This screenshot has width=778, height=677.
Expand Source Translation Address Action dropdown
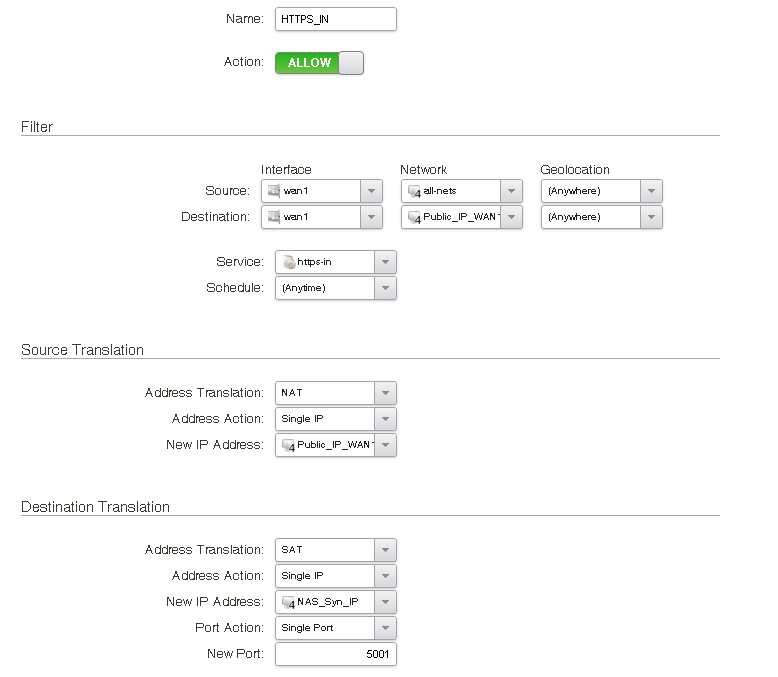pyautogui.click(x=385, y=419)
